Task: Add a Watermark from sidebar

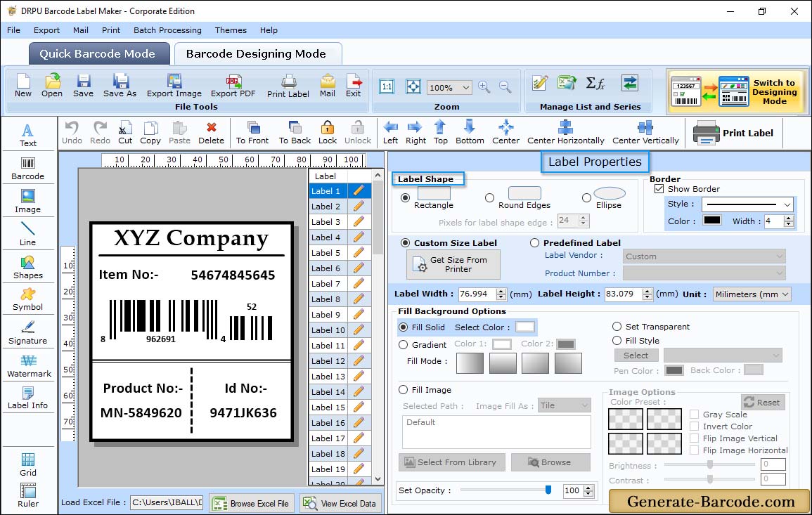Action: point(28,366)
